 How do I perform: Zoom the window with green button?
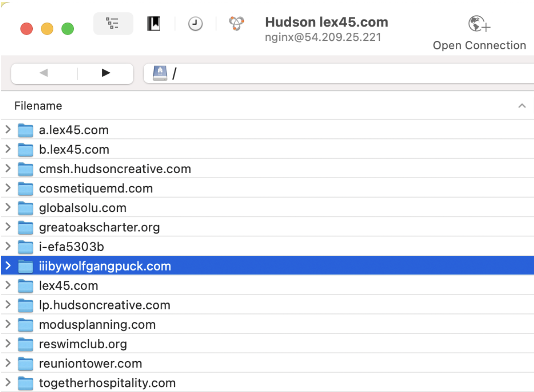tap(67, 29)
